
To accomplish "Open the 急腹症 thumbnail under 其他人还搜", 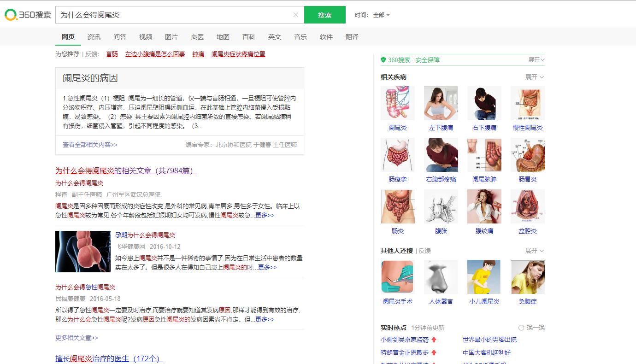I will coord(527,276).
